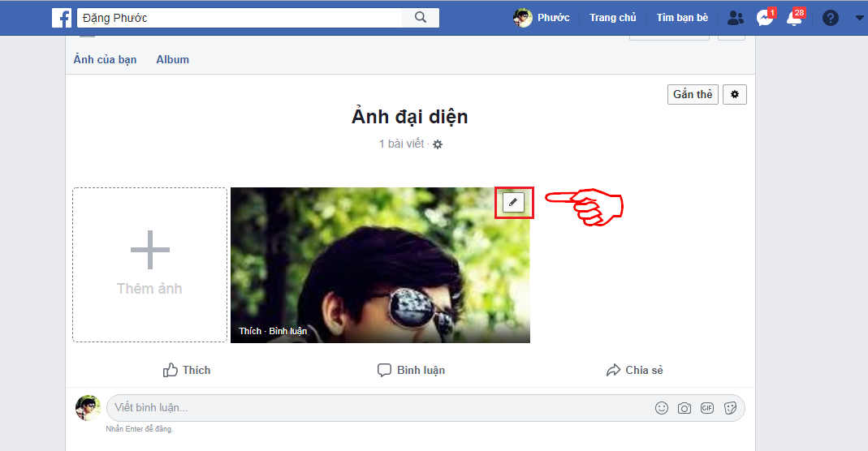The width and height of the screenshot is (868, 451).
Task: Switch to the Ảnh của bạn tab
Action: (106, 59)
